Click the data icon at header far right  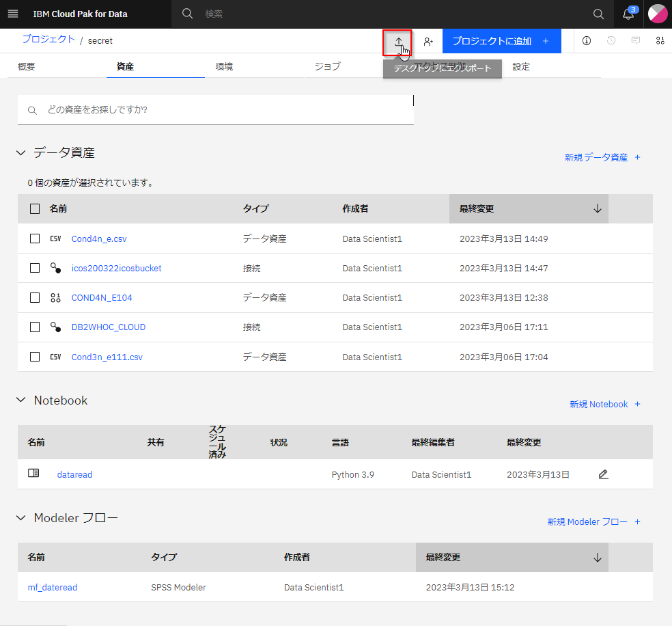pos(660,41)
